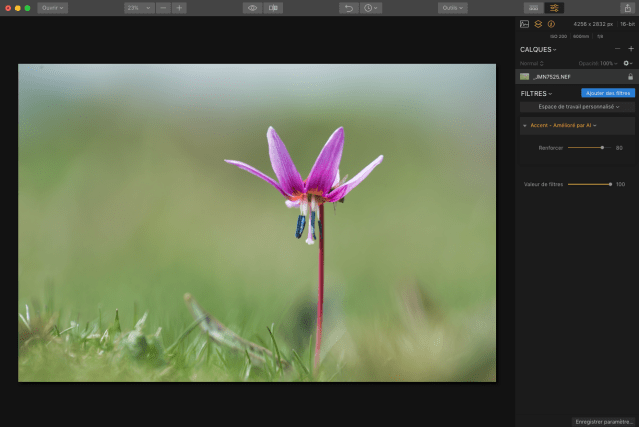The height and width of the screenshot is (427, 639).
Task: Toggle the quick preview eye icon
Action: [252, 8]
